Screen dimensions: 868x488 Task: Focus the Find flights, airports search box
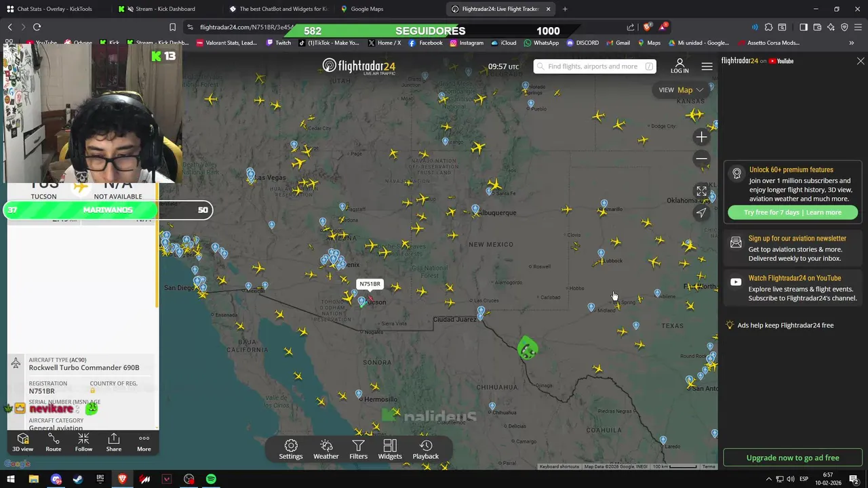[x=594, y=66]
